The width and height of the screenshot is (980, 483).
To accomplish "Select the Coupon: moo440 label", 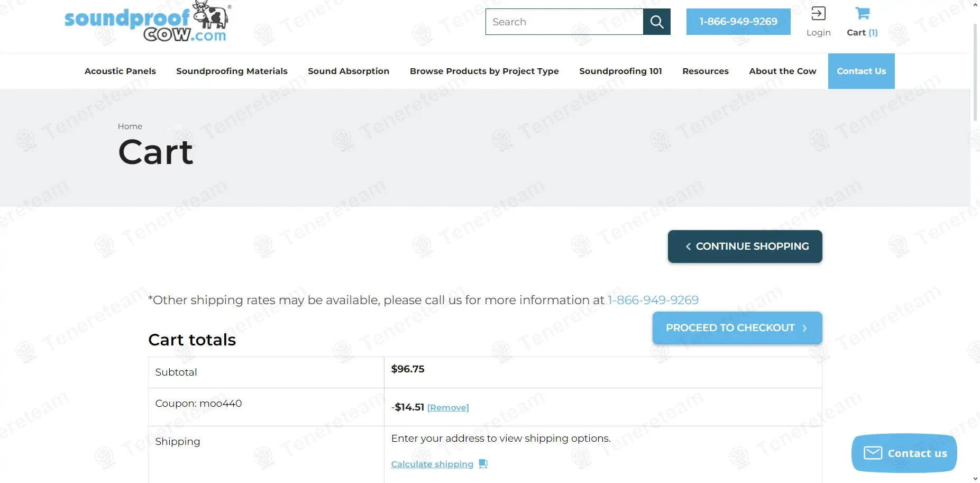I will click(198, 403).
